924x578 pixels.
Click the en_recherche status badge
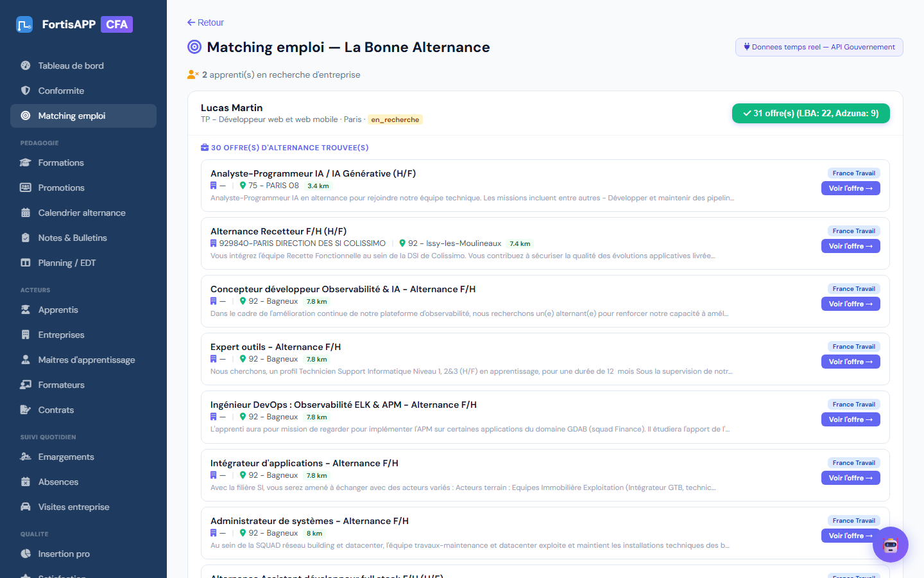point(395,119)
